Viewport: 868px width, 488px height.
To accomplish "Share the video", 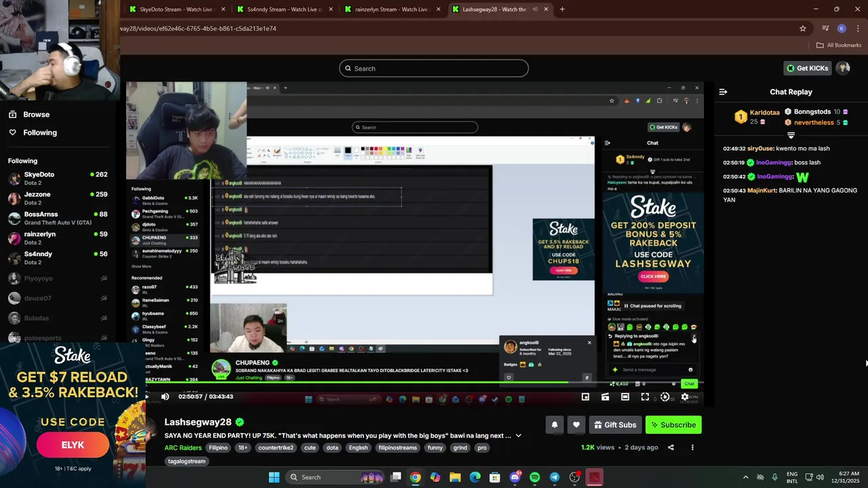I will (671, 447).
